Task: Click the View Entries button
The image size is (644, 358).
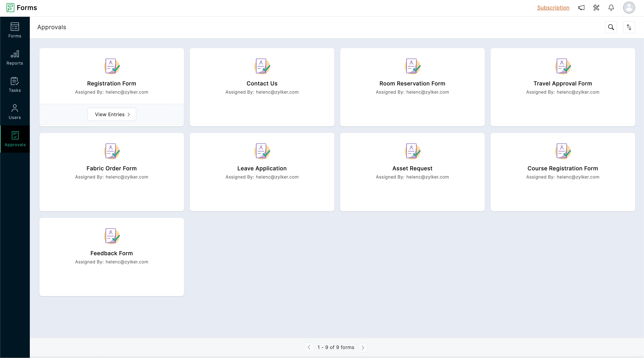Action: coord(111,114)
